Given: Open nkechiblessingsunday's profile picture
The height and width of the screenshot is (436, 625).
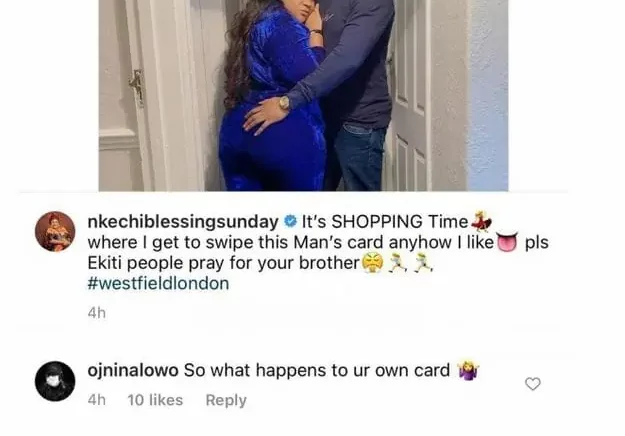Looking at the screenshot, I should click(x=55, y=231).
